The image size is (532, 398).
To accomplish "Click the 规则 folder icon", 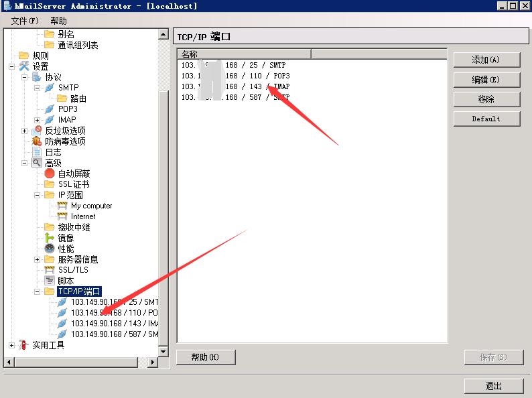I will (23, 56).
